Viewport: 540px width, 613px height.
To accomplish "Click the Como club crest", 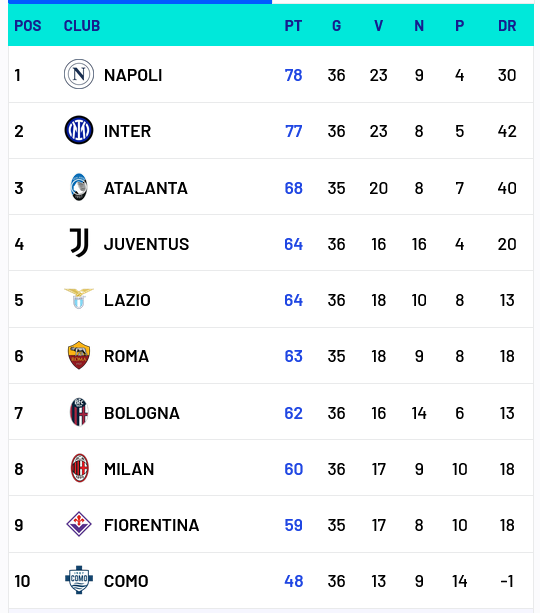I will [x=79, y=580].
